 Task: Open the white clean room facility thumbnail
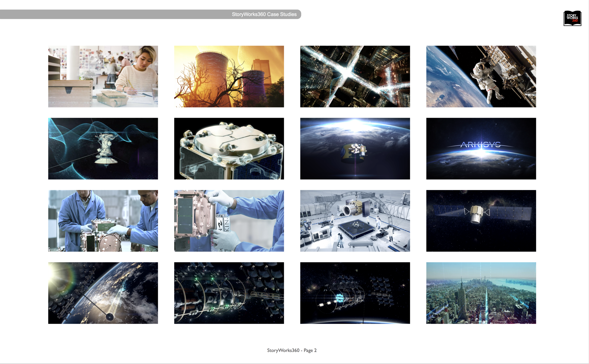coord(355,221)
